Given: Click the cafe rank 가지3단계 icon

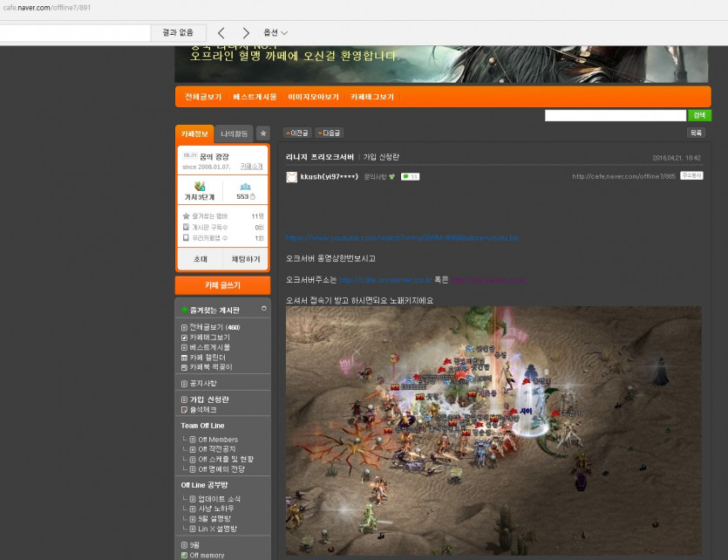Looking at the screenshot, I should click(200, 186).
